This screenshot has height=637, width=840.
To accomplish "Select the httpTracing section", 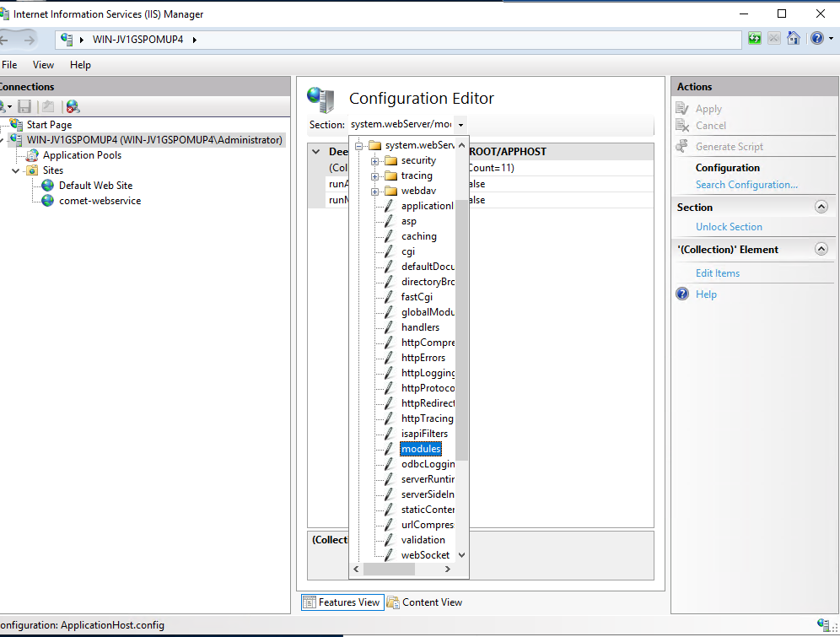I will click(427, 418).
